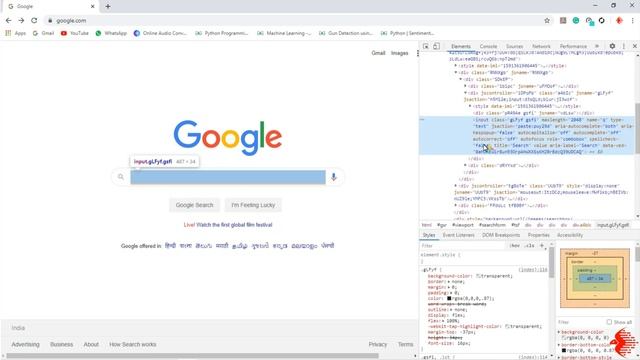Click the html breadcrumb item
The width and height of the screenshot is (640, 360).
click(x=427, y=225)
